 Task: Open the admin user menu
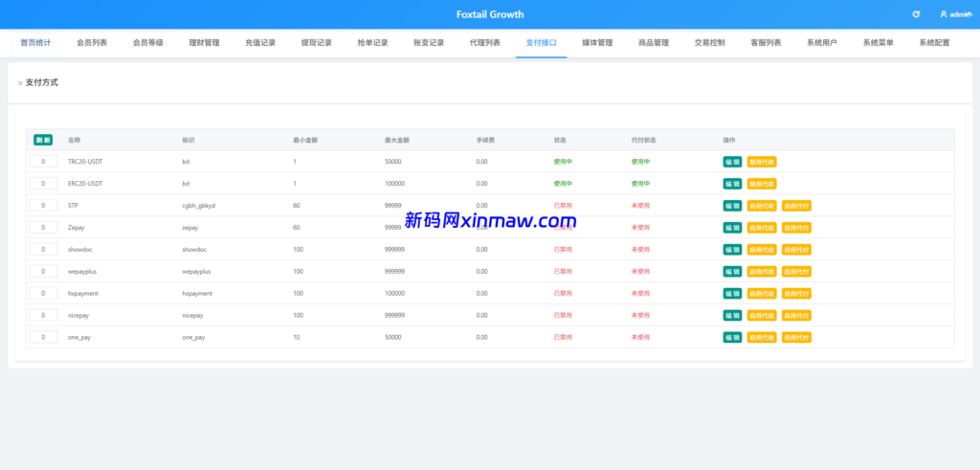pyautogui.click(x=955, y=14)
